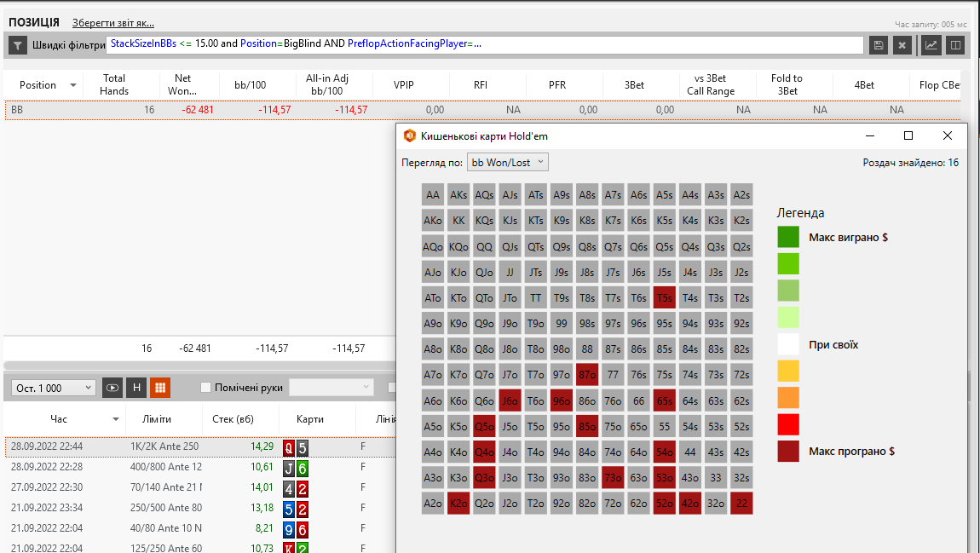Image resolution: width=980 pixels, height=553 pixels.
Task: Open the 'bb Won/Lost' view dropdown
Action: point(508,163)
